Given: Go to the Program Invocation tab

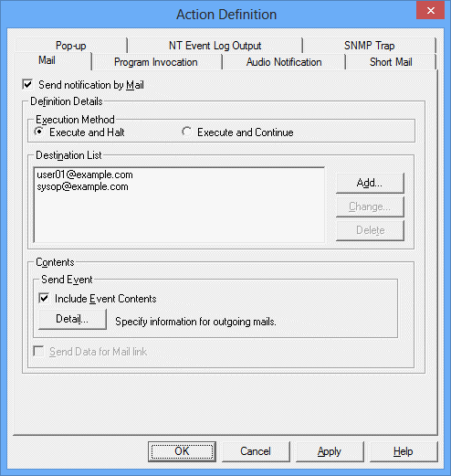Looking at the screenshot, I should (x=156, y=62).
